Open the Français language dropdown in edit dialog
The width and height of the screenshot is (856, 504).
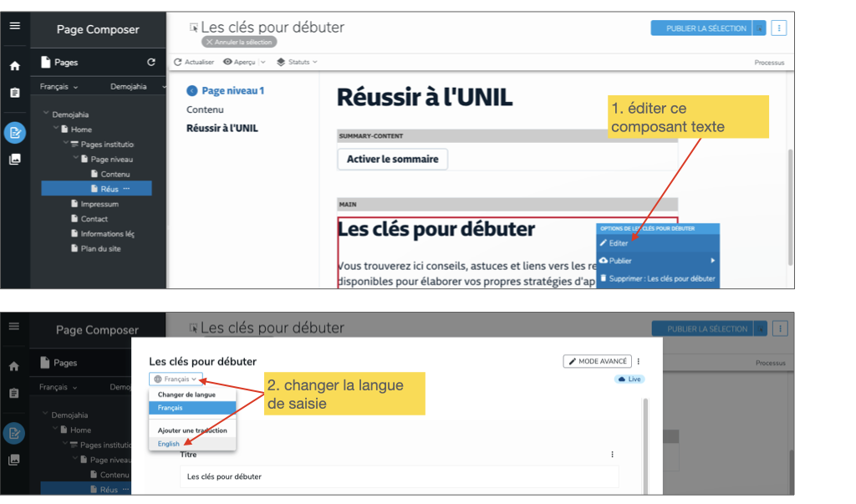(x=176, y=379)
